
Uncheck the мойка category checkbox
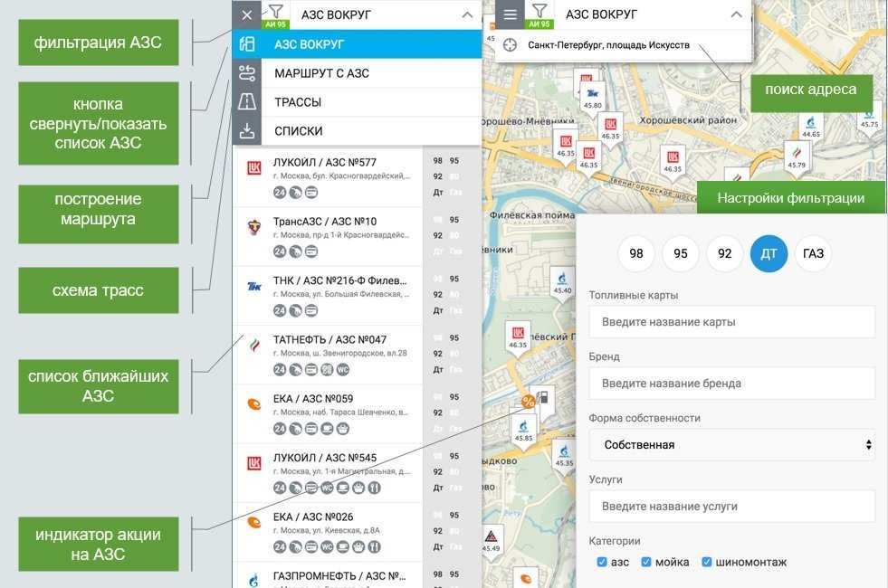pyautogui.click(x=646, y=562)
